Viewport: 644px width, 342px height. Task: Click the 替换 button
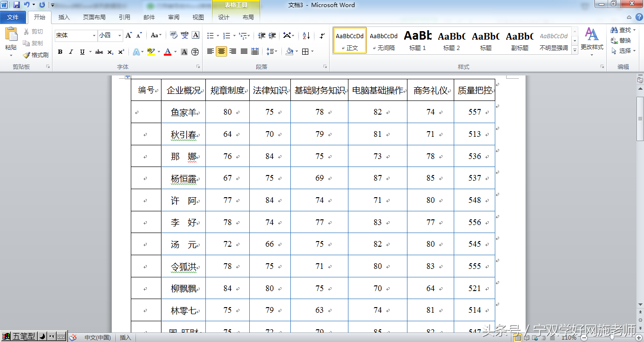621,41
